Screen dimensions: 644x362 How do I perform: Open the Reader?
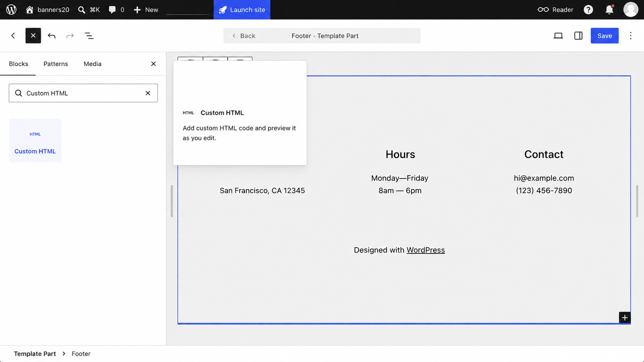pyautogui.click(x=555, y=10)
